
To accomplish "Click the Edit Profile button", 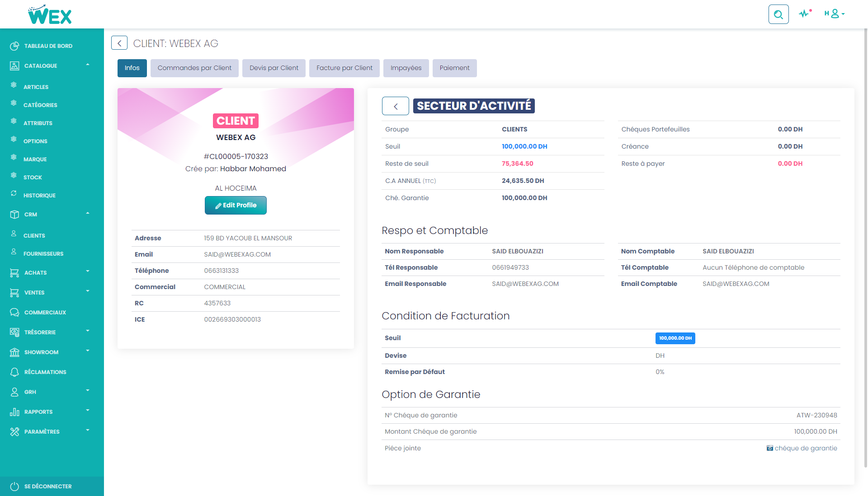I will (x=236, y=206).
